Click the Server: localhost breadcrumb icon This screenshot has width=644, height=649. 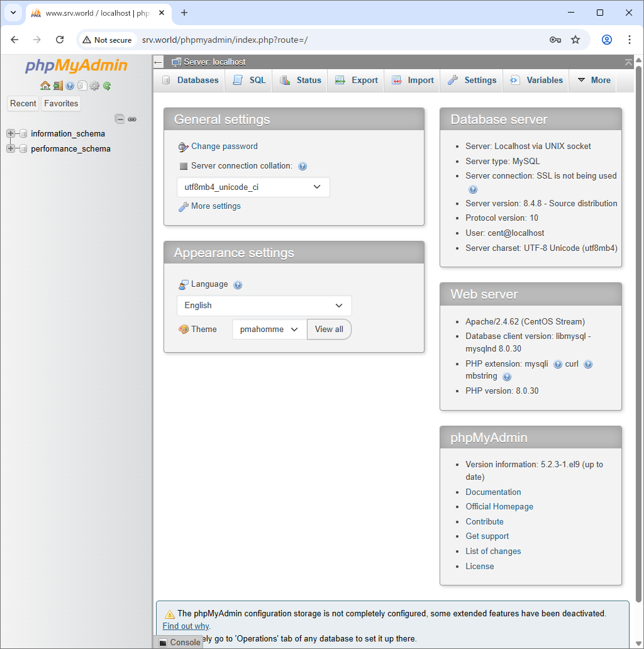(x=176, y=62)
